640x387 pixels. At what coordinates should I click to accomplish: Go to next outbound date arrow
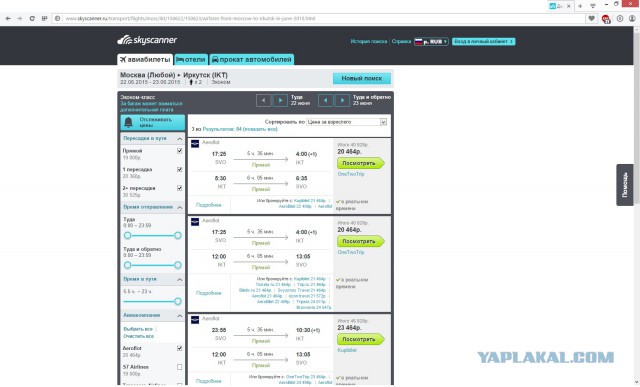pyautogui.click(x=280, y=100)
